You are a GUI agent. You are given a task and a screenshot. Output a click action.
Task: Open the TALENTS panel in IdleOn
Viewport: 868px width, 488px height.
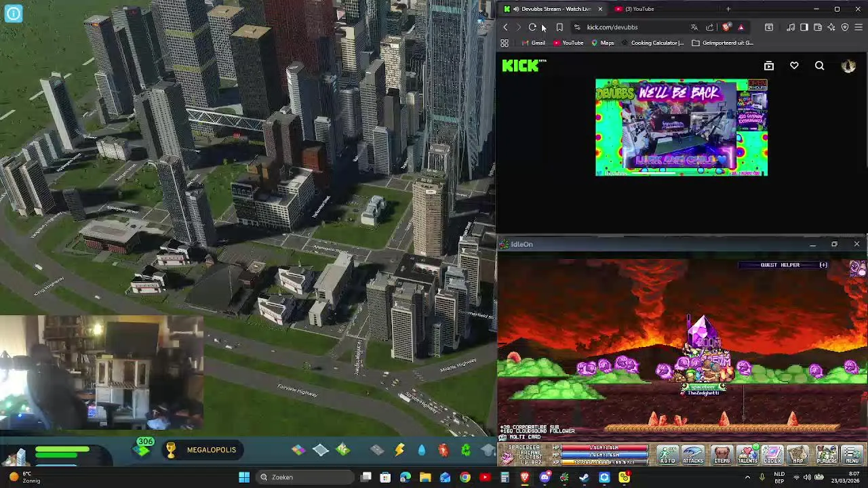(747, 455)
